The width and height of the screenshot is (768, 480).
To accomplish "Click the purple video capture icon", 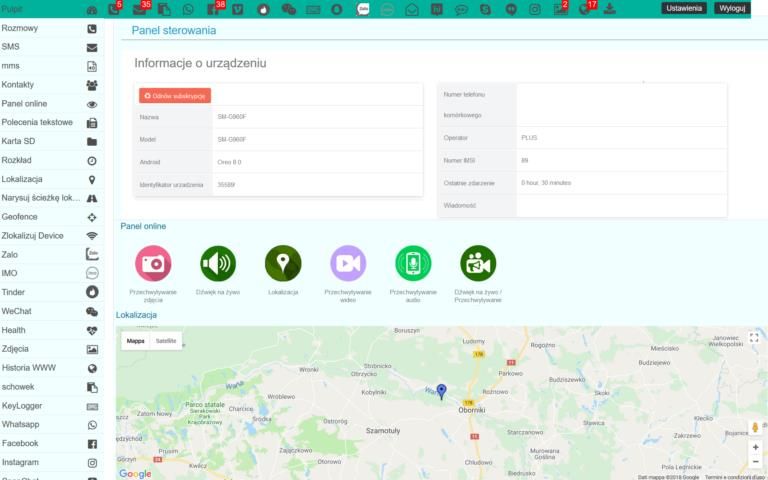I will pyautogui.click(x=348, y=264).
